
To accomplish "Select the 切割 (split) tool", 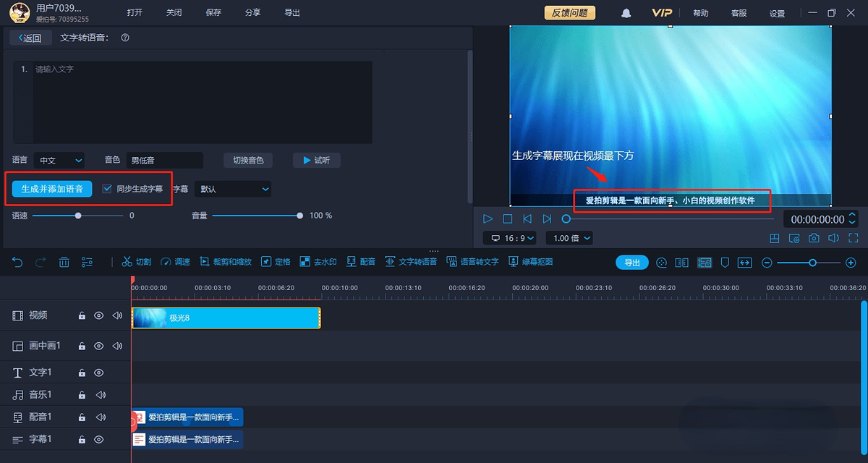I will click(137, 262).
